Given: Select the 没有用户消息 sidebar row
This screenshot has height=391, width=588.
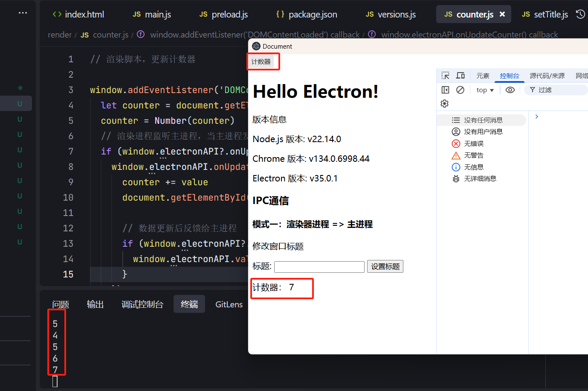Looking at the screenshot, I should [x=482, y=131].
